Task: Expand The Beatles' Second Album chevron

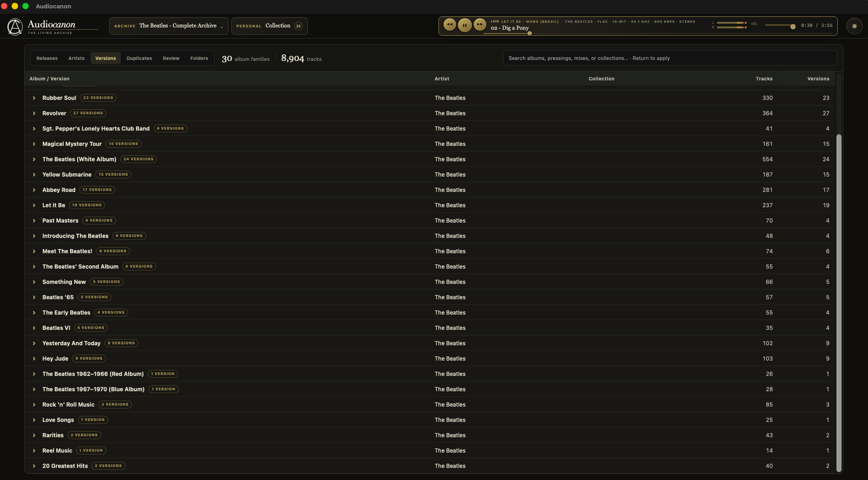Action: pos(34,267)
